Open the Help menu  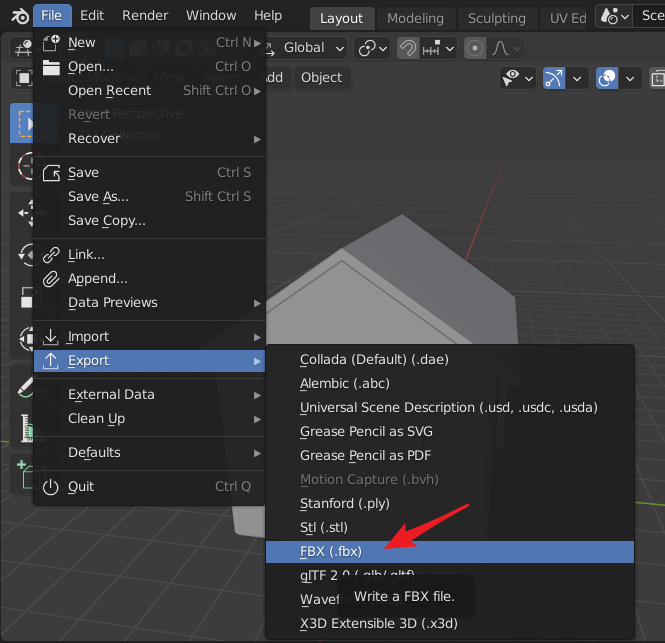[x=268, y=16]
